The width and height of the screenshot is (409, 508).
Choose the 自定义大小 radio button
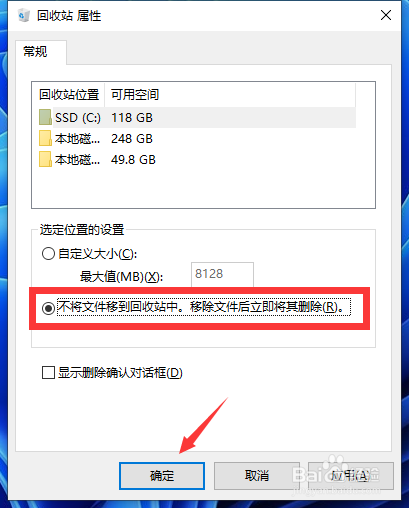(x=48, y=254)
